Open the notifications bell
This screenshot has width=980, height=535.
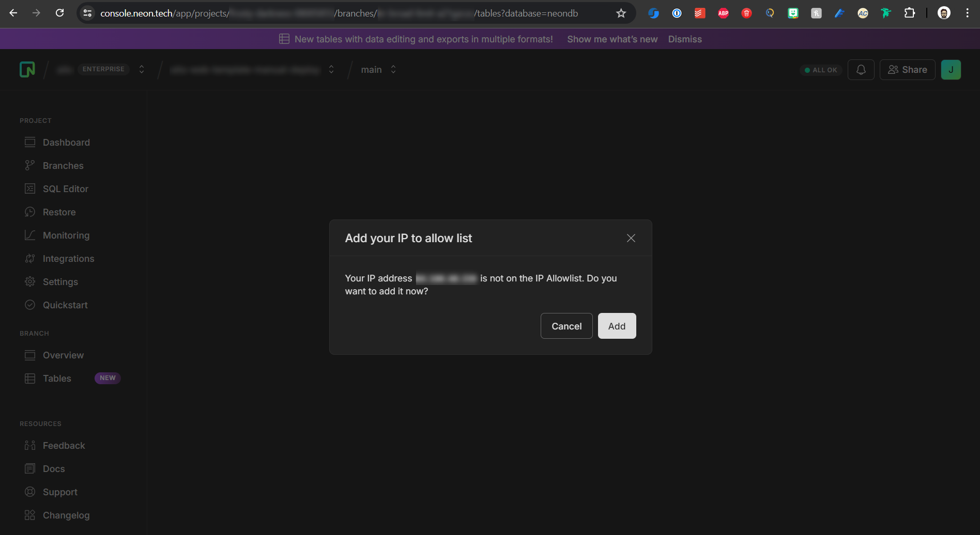(861, 70)
